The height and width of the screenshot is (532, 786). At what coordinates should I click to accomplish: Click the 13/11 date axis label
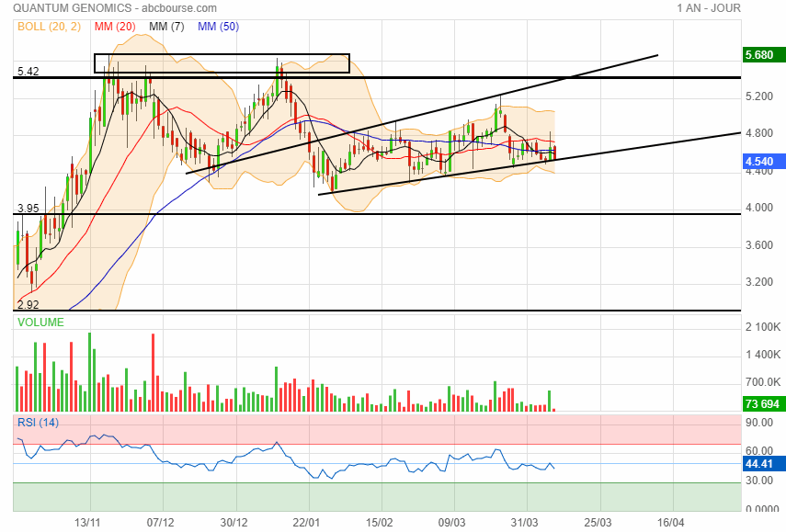(x=87, y=523)
